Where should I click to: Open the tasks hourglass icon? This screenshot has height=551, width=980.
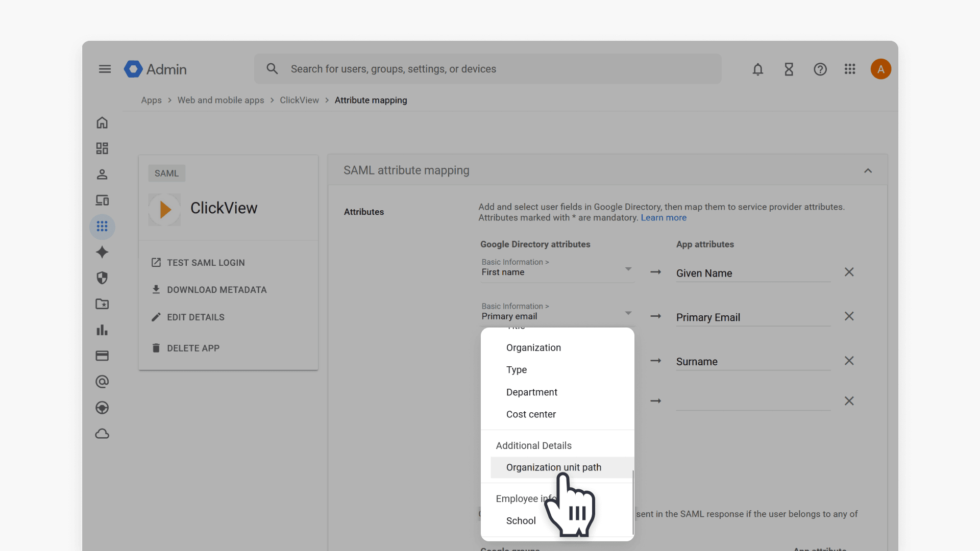pos(789,69)
